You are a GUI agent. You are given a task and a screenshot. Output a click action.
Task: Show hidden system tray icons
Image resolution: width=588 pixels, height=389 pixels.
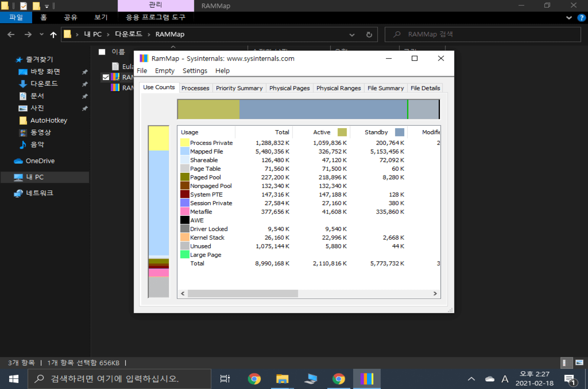click(471, 379)
